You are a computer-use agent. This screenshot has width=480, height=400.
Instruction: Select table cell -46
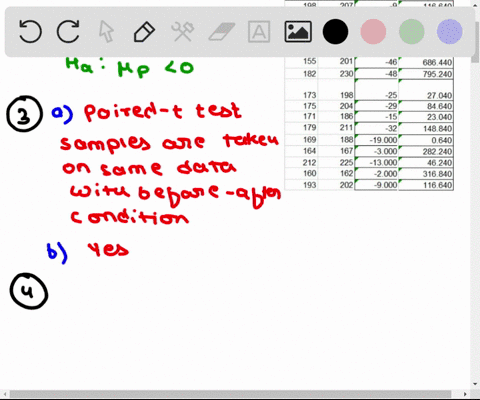click(x=376, y=62)
